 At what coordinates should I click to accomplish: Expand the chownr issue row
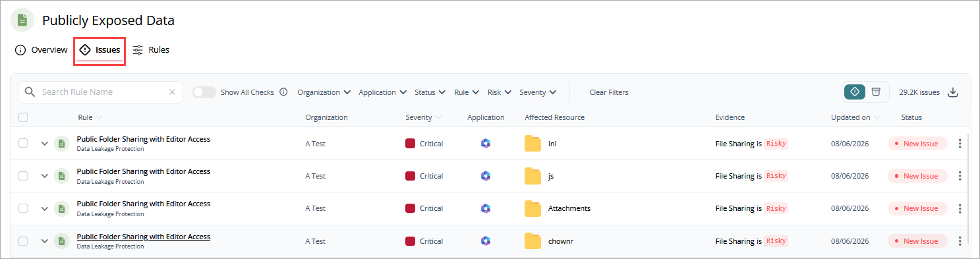click(x=45, y=241)
